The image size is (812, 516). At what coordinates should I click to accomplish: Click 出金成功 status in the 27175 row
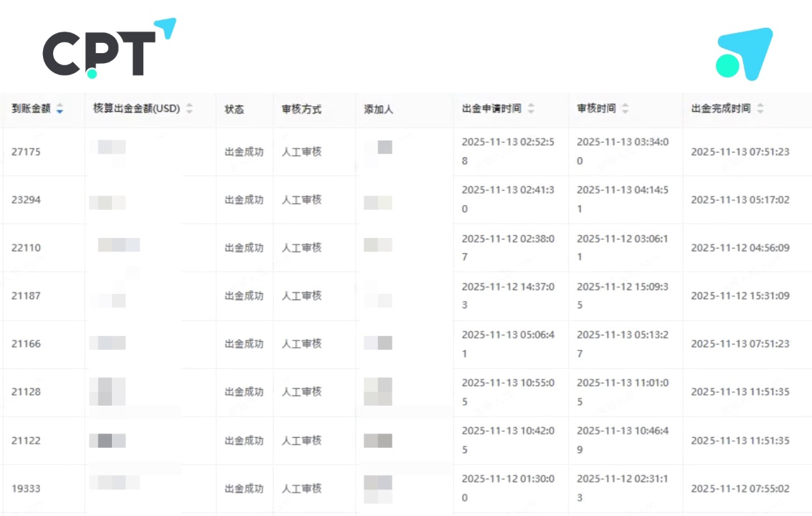(x=244, y=152)
